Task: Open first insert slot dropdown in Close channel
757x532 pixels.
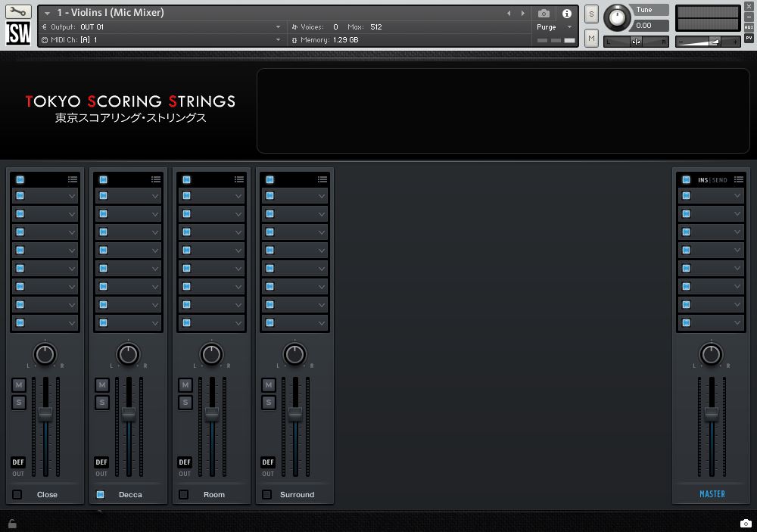Action: click(x=72, y=196)
